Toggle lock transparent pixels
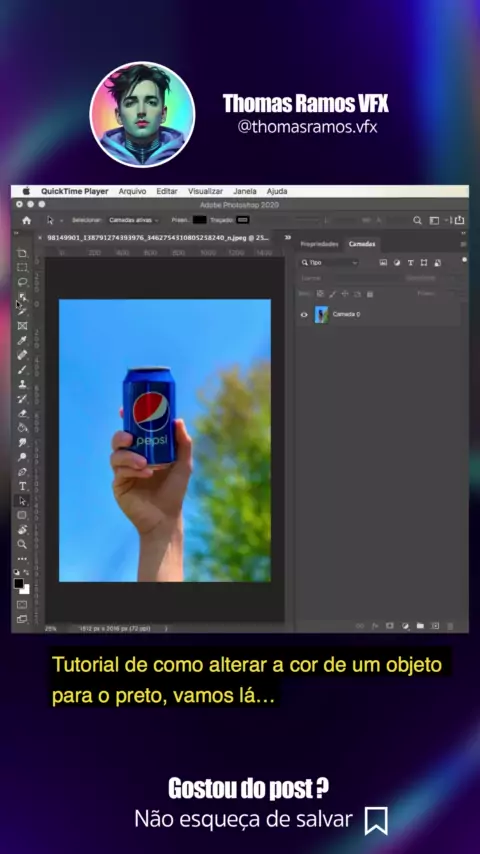Viewport: 480px width, 854px height. (320, 294)
